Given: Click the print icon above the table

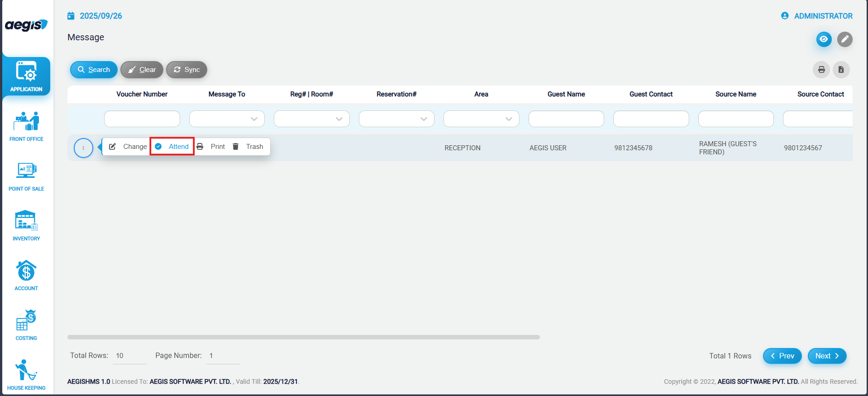Looking at the screenshot, I should pyautogui.click(x=821, y=70).
